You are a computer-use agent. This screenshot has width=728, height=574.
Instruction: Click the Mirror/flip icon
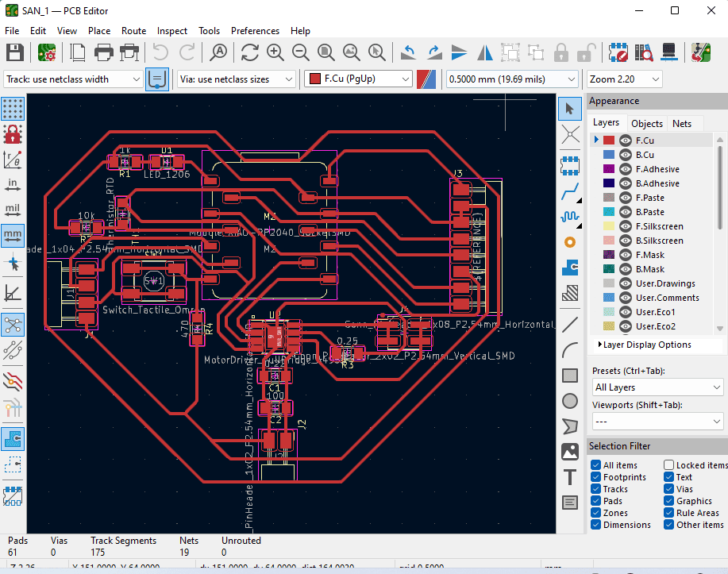[485, 52]
